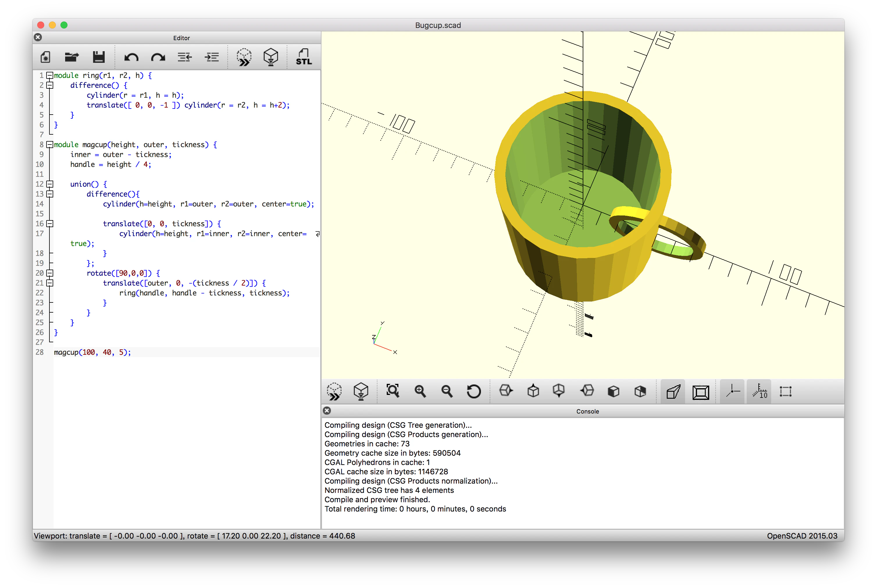Toggle axes display
877x588 pixels.
(x=732, y=392)
